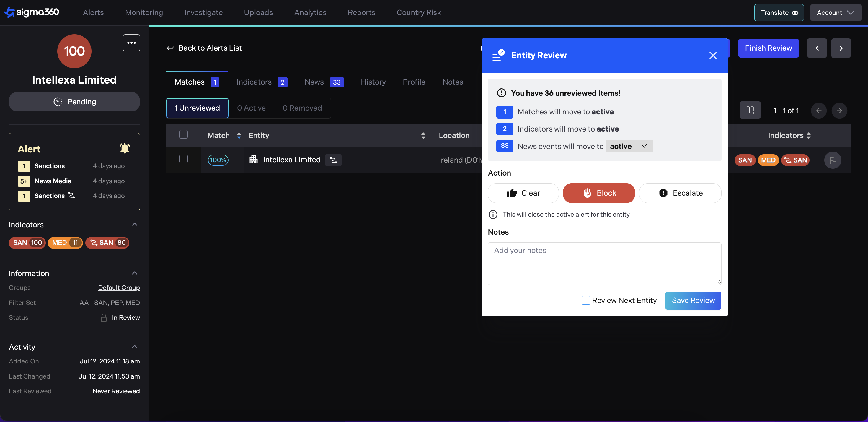Open the news events active dropdown
Viewport: 868px width, 422px height.
click(x=629, y=146)
